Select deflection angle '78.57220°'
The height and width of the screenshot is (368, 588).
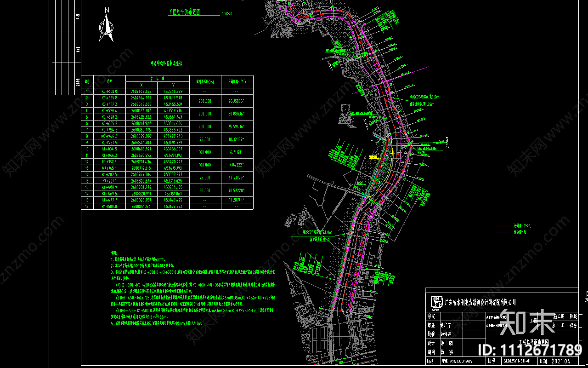pyautogui.click(x=237, y=190)
